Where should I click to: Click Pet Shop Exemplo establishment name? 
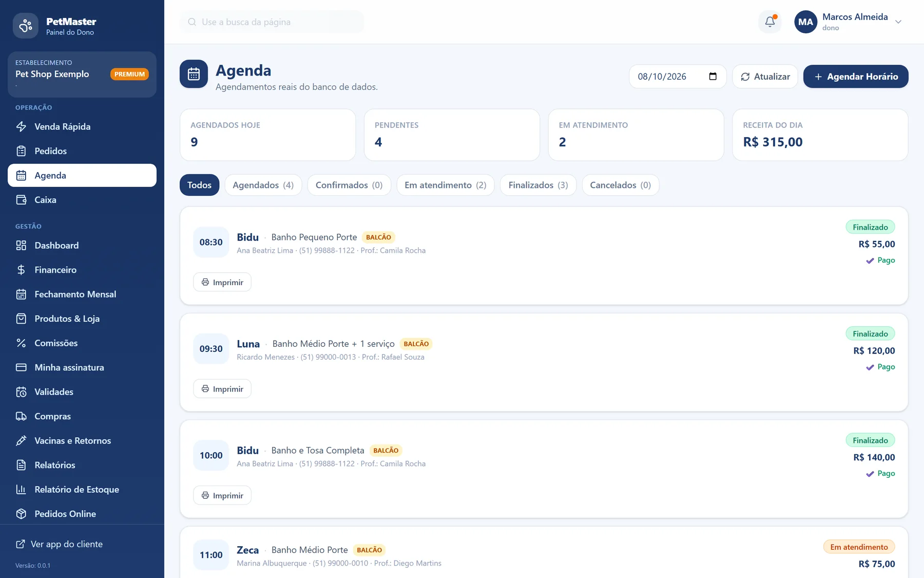click(52, 74)
